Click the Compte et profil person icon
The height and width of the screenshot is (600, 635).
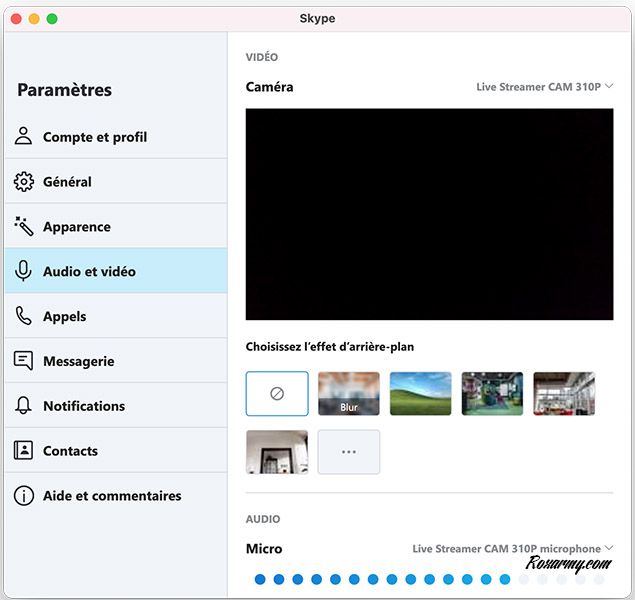(x=23, y=137)
